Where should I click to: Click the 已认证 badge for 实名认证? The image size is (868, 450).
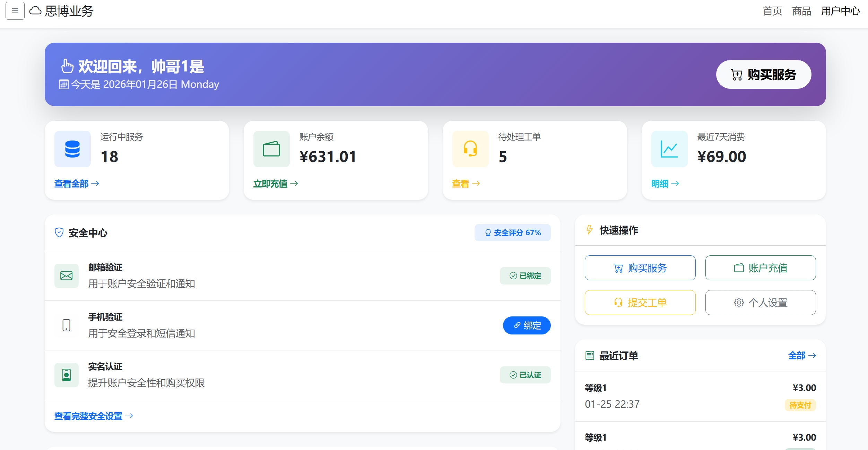coord(525,375)
